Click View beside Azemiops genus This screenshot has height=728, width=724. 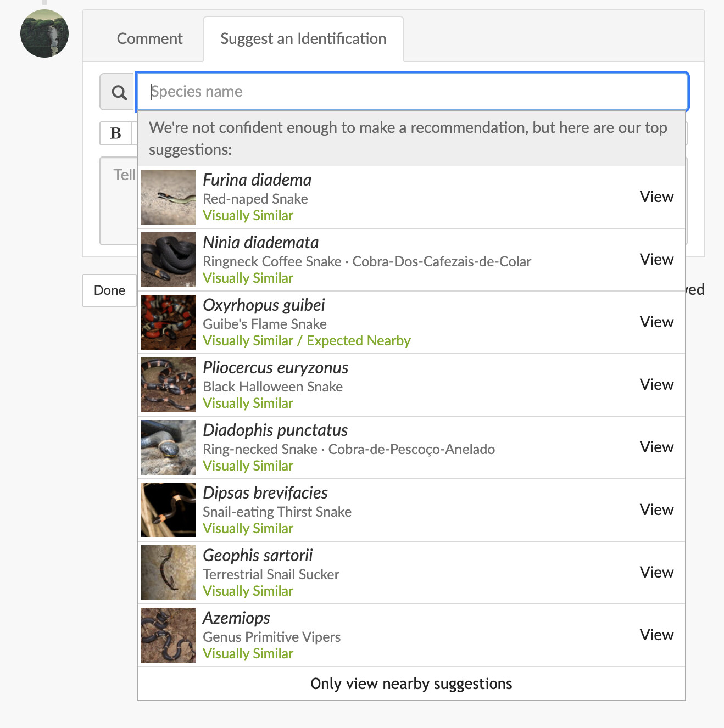(656, 635)
